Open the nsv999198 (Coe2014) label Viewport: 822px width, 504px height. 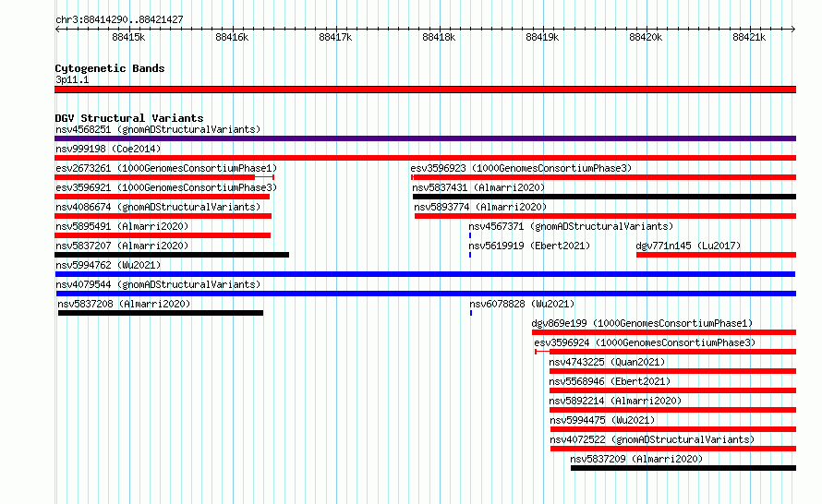108,149
